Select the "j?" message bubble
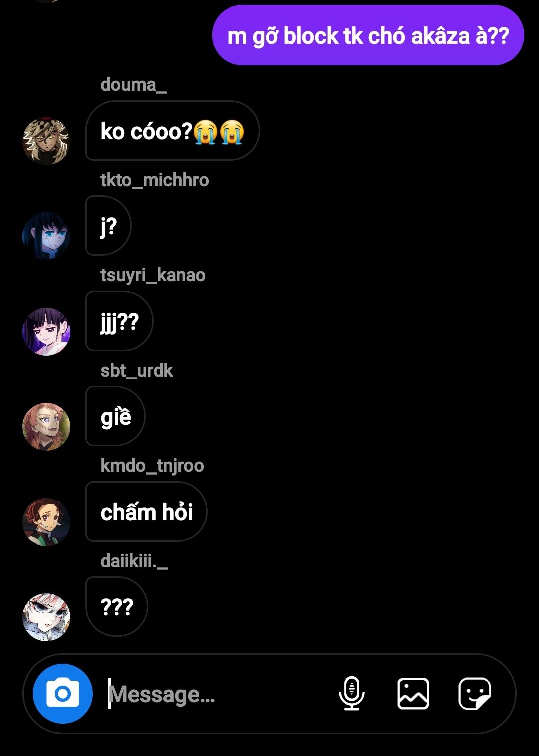 coord(108,226)
